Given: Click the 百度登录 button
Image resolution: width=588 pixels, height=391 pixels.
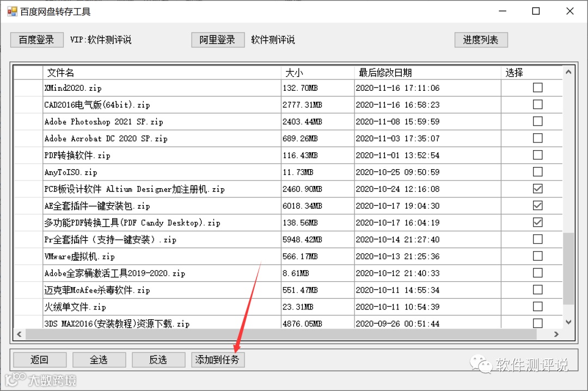Looking at the screenshot, I should pos(36,40).
